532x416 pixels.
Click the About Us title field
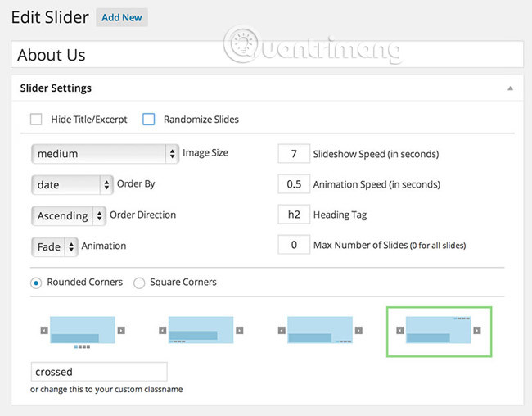tap(266, 55)
